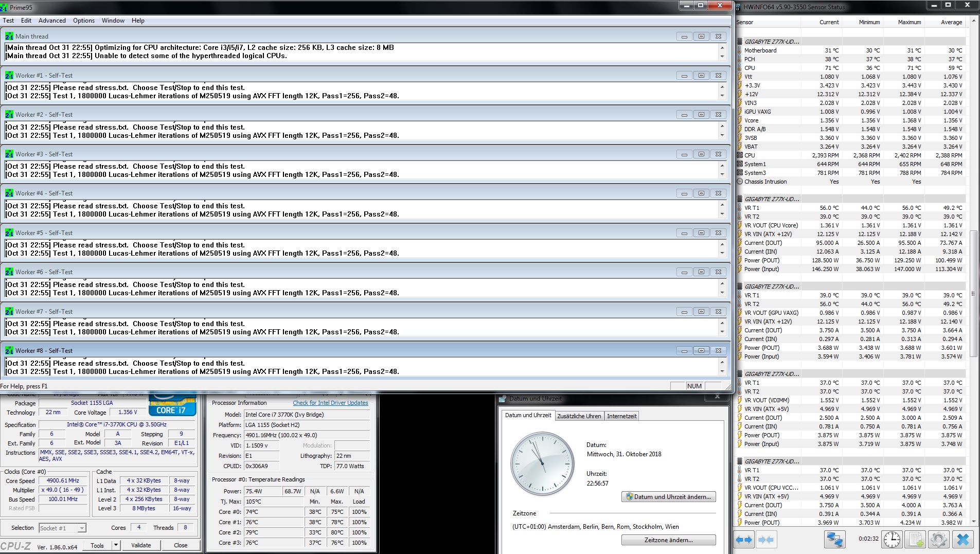Click the Core Speed 4900.61 MHz value in CPU-Z
The image size is (980, 554).
(x=63, y=481)
